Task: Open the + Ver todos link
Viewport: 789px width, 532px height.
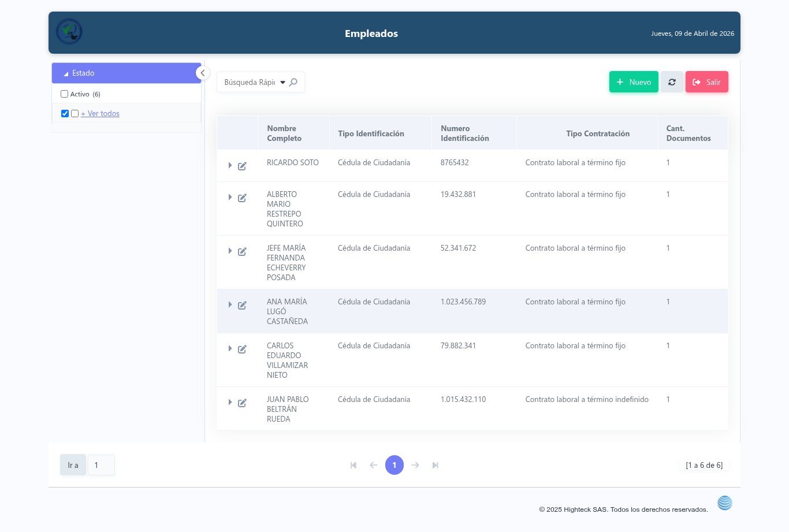Action: [100, 114]
